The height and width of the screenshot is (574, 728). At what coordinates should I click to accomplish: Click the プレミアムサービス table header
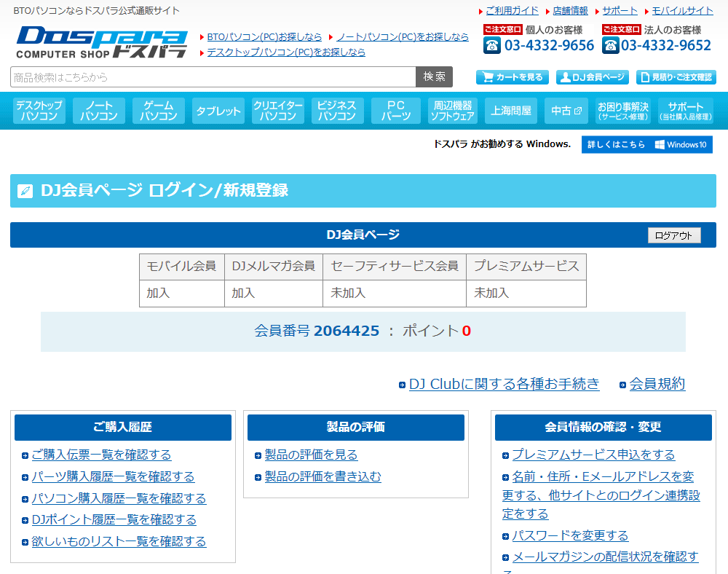[526, 267]
